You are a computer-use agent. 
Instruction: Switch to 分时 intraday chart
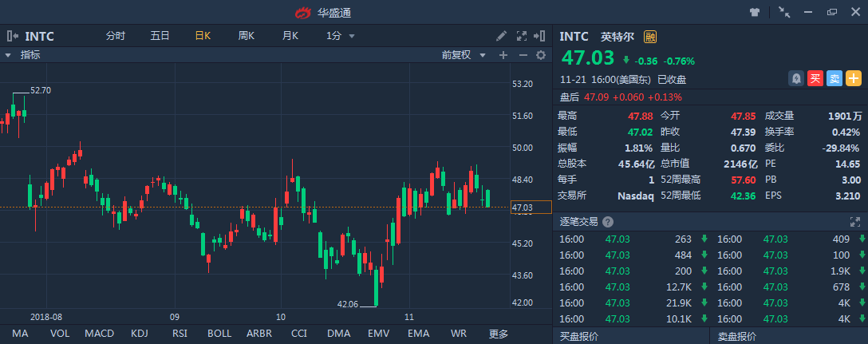coord(116,36)
